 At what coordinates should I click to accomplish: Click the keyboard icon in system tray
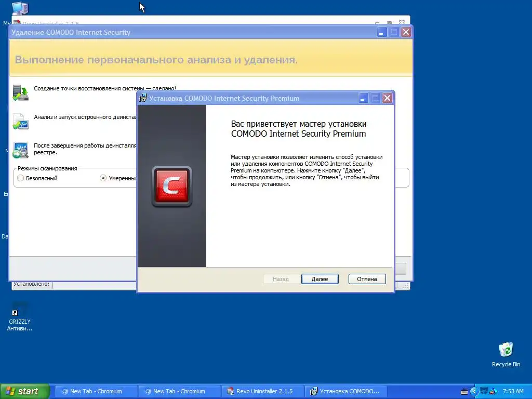pyautogui.click(x=464, y=392)
